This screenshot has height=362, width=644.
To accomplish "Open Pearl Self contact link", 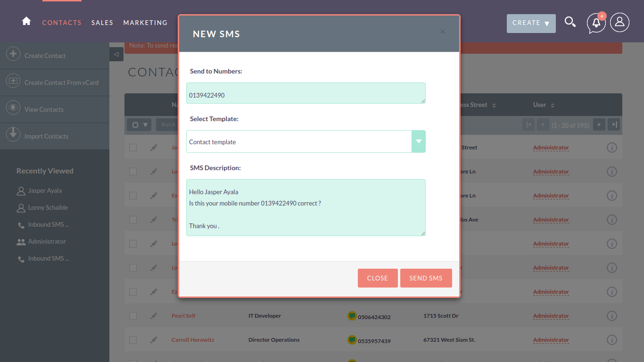I will point(183,316).
